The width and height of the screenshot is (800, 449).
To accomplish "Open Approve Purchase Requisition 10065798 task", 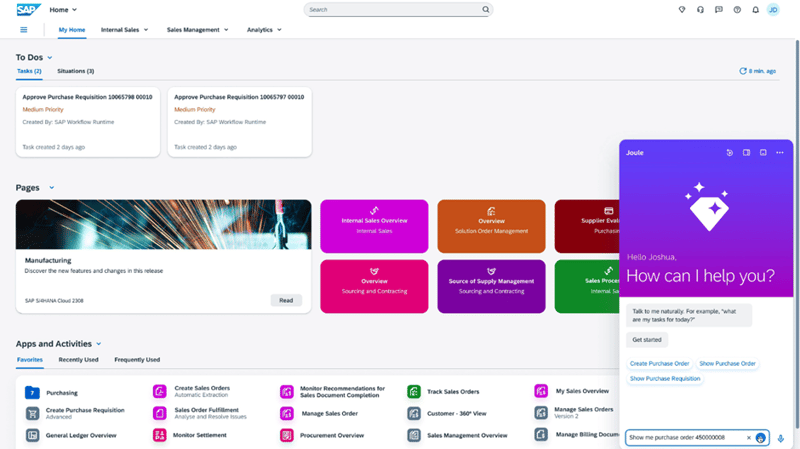I will pos(88,122).
